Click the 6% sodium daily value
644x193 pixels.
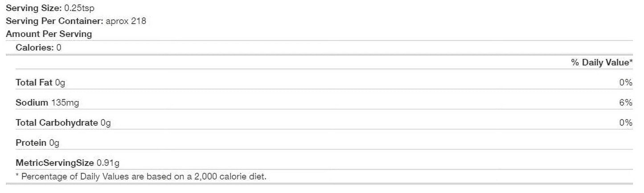point(626,103)
